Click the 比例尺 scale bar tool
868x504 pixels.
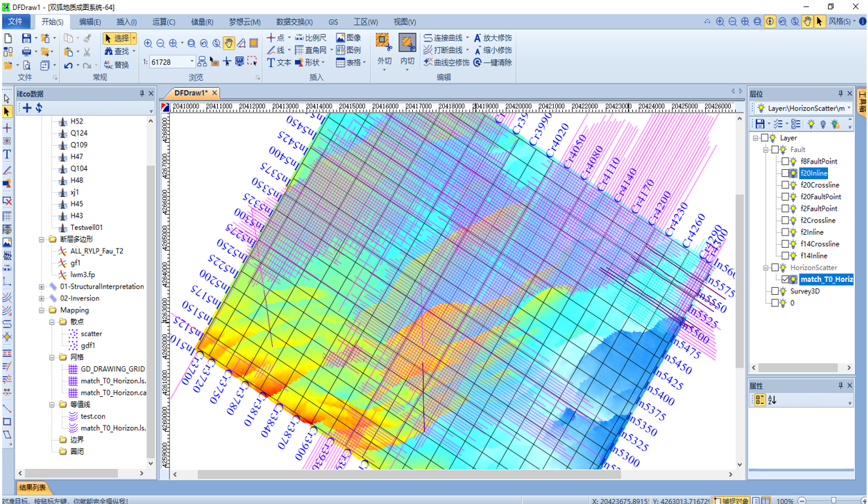coord(310,38)
